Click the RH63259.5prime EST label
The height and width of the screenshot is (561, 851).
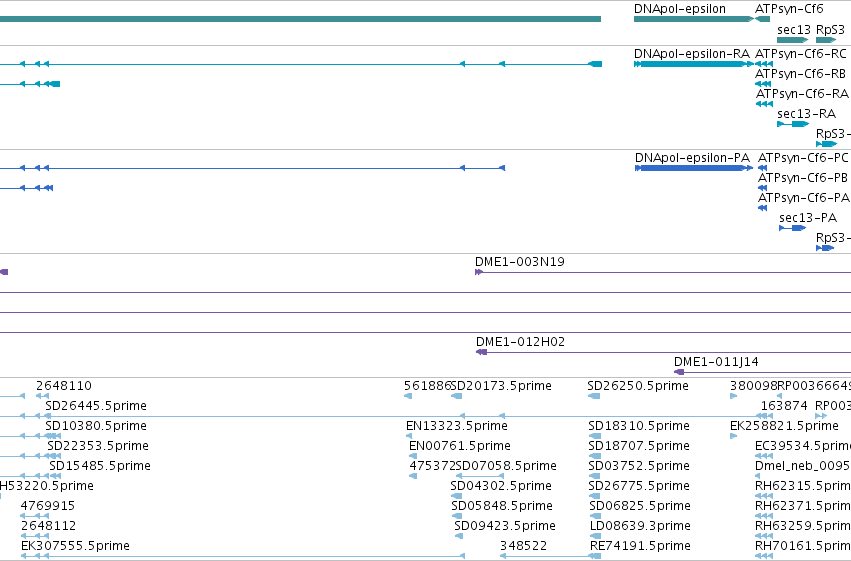pos(803,526)
